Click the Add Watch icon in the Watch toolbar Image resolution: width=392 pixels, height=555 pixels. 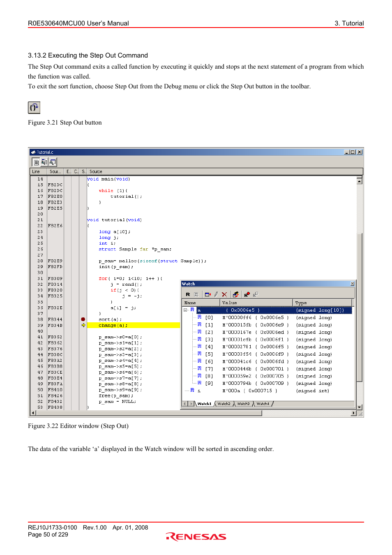[x=208, y=294]
